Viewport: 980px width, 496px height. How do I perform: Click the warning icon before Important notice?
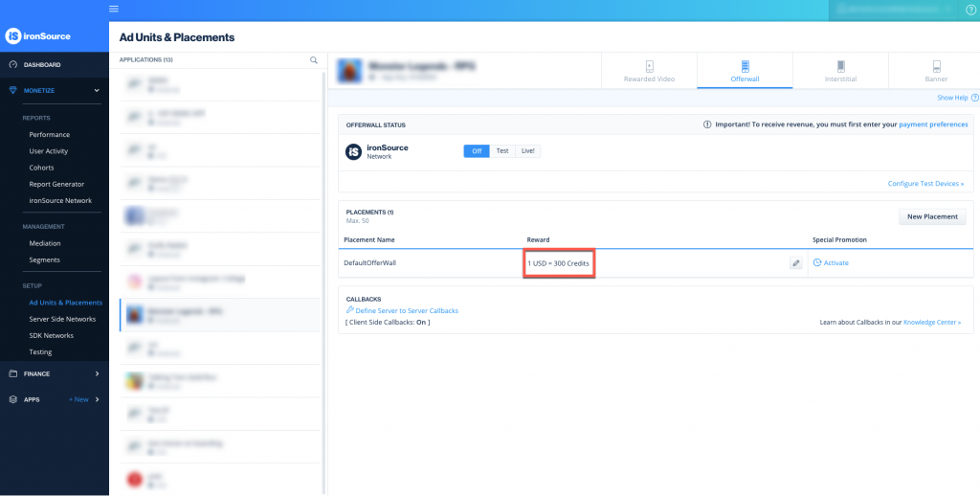pos(707,124)
